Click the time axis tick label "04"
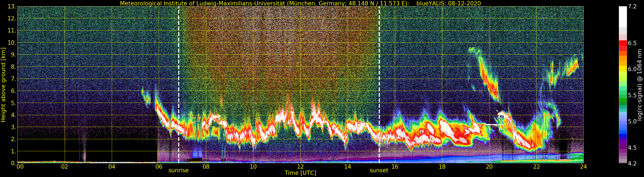The image size is (644, 177). [x=112, y=167]
